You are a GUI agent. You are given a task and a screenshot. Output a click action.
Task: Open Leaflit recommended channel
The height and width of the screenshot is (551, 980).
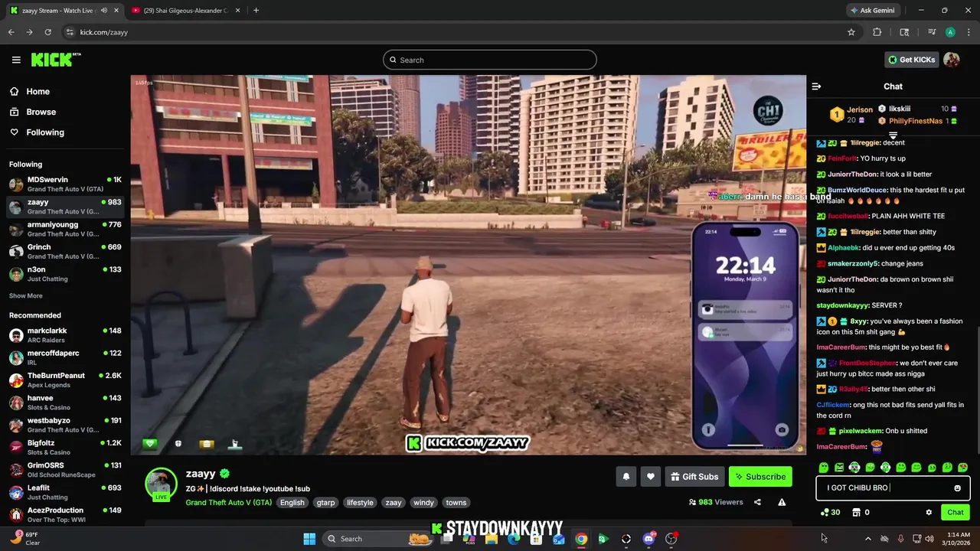click(x=65, y=492)
